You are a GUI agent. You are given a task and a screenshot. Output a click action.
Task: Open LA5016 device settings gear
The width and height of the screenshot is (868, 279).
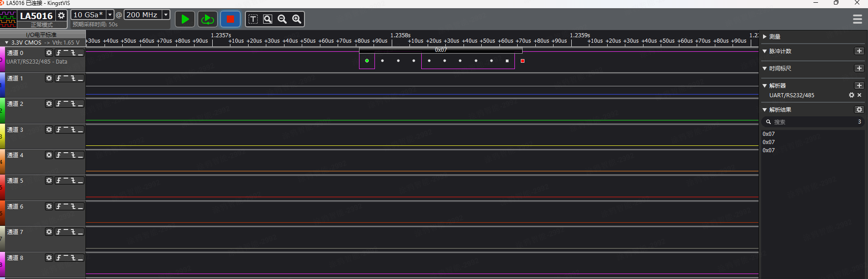[x=61, y=15]
